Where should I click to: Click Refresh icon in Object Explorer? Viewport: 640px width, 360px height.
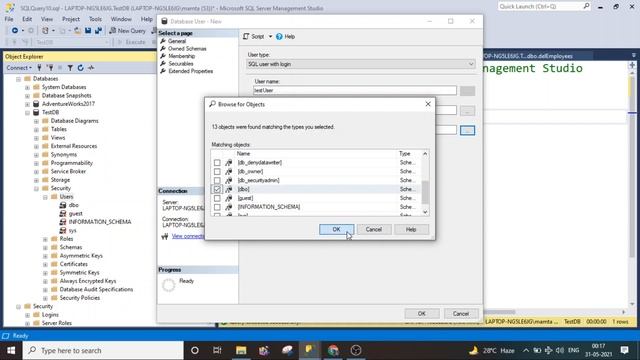[80, 68]
